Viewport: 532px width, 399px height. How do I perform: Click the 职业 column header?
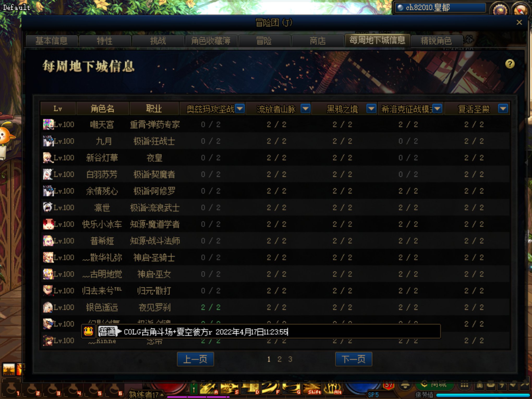point(154,108)
